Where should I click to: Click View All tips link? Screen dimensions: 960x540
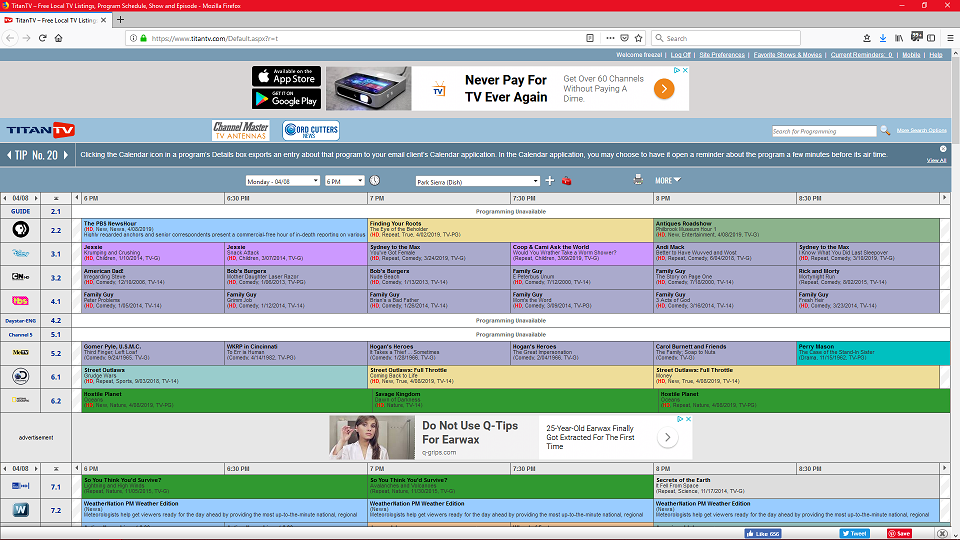click(936, 160)
